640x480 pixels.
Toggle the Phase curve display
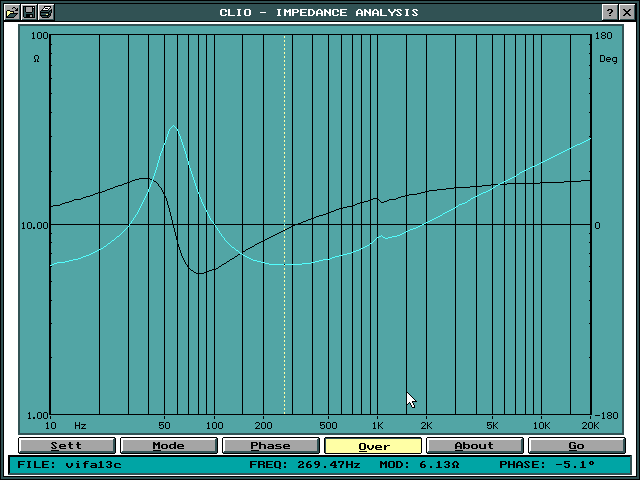click(270, 446)
